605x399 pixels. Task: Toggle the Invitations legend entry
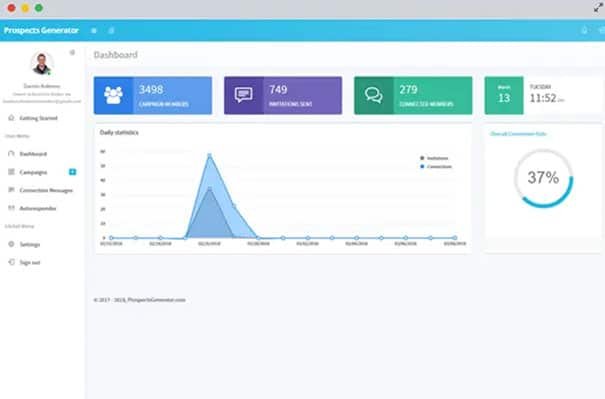pos(434,158)
